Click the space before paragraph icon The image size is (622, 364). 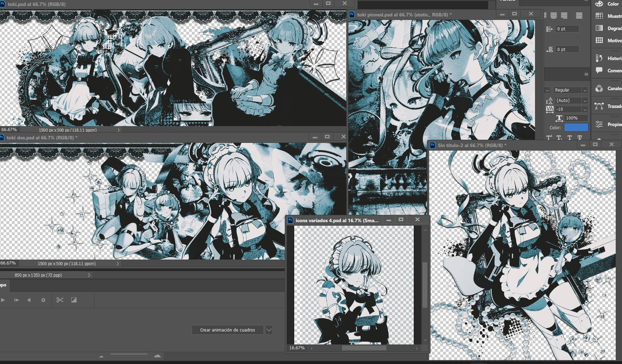pyautogui.click(x=549, y=50)
